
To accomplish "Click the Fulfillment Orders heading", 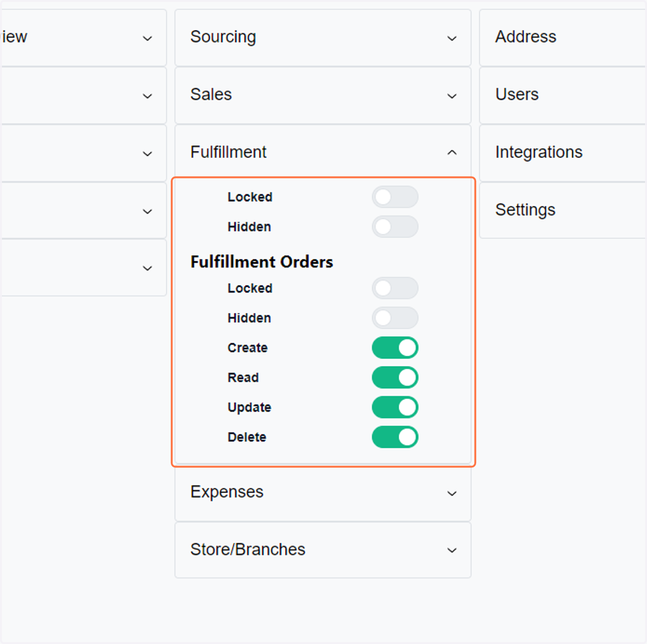I will [x=261, y=262].
